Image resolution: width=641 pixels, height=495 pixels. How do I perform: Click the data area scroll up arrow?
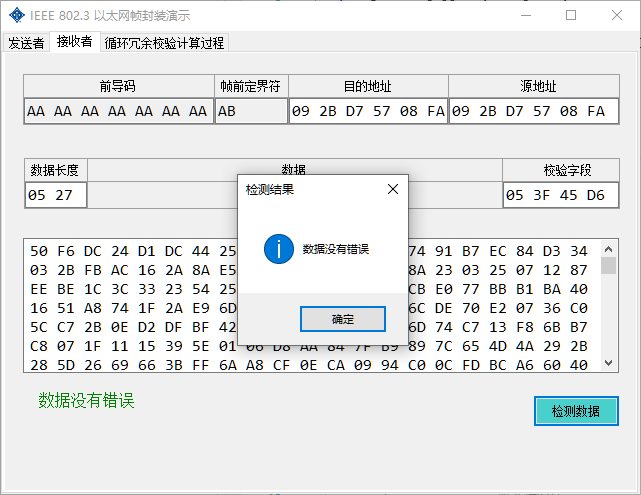tap(608, 248)
